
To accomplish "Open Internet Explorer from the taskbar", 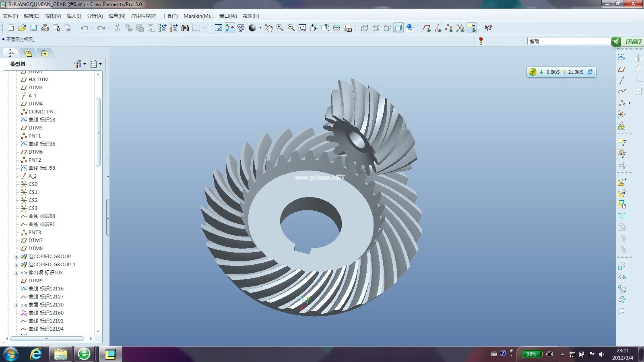I will pos(36,354).
